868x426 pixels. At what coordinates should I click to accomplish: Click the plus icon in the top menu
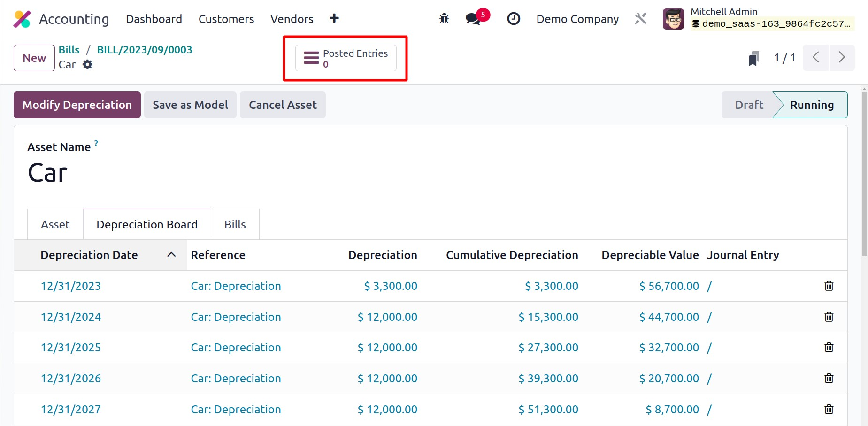click(334, 18)
